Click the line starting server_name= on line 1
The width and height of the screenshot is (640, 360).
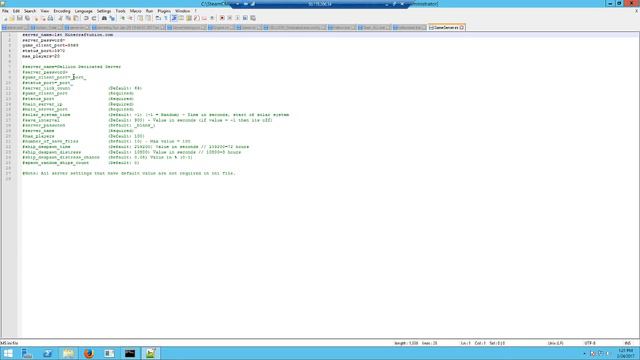pyautogui.click(x=68, y=35)
